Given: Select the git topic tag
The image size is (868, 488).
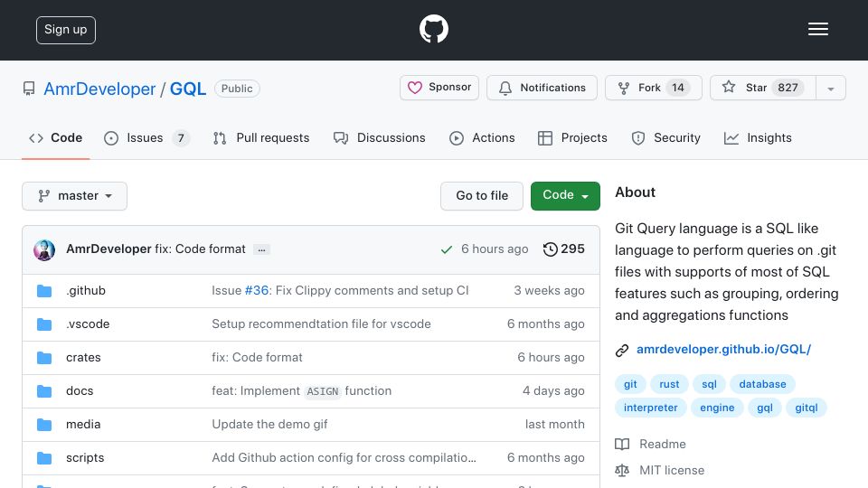Looking at the screenshot, I should [x=630, y=384].
